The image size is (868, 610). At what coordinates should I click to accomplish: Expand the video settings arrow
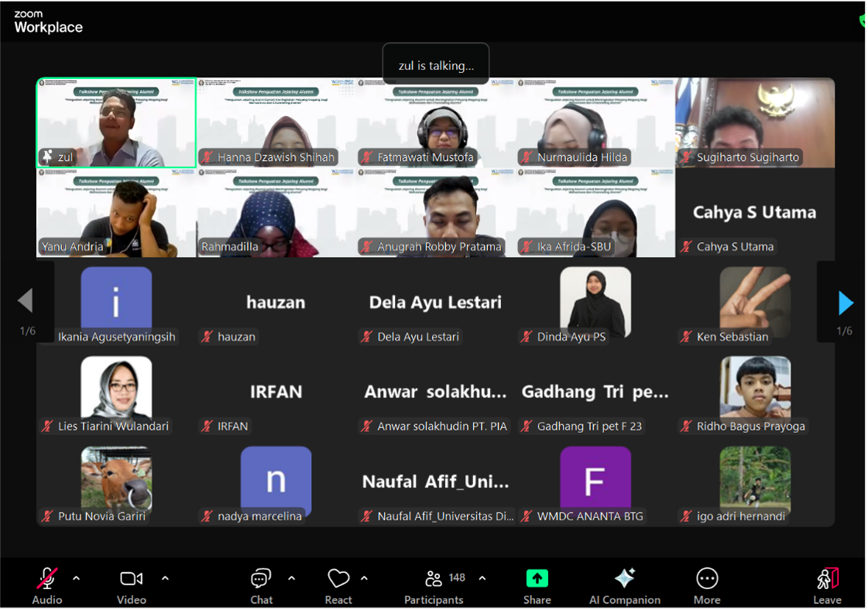pyautogui.click(x=165, y=578)
